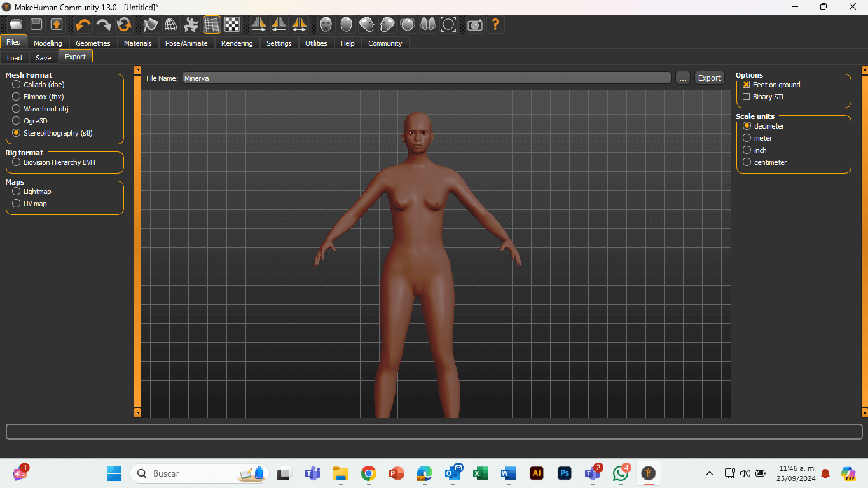868x488 pixels.
Task: Click the first side view head icon
Action: pyautogui.click(x=367, y=25)
